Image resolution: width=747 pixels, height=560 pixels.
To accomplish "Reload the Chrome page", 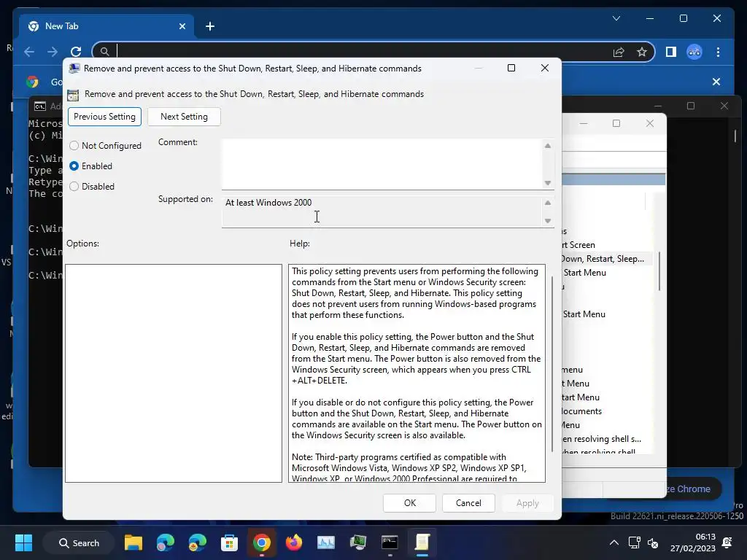I will [76, 52].
